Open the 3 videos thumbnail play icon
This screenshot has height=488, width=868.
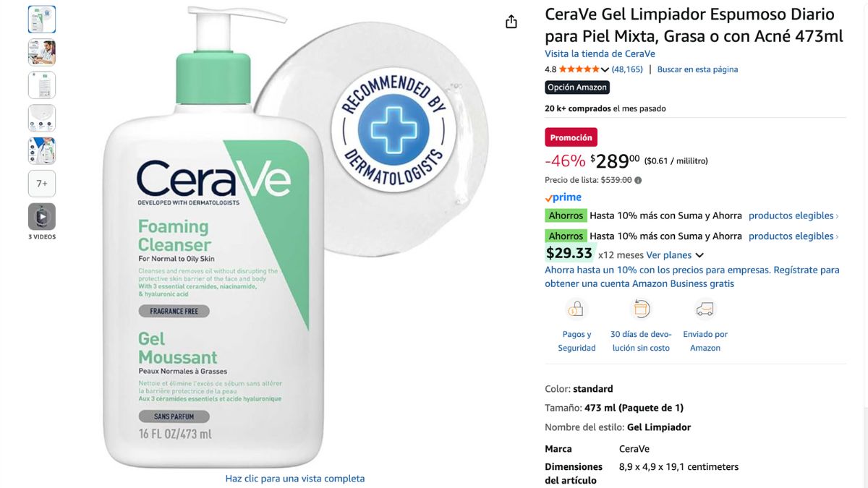(42, 216)
